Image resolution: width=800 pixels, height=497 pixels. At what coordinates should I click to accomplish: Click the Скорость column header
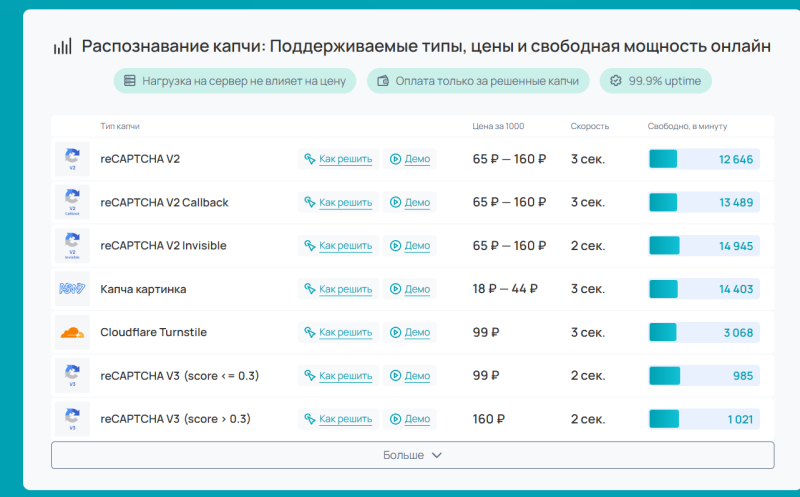point(590,126)
